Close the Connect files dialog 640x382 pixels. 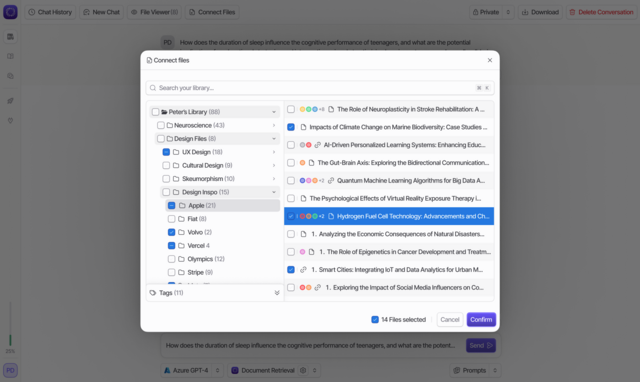tap(490, 60)
